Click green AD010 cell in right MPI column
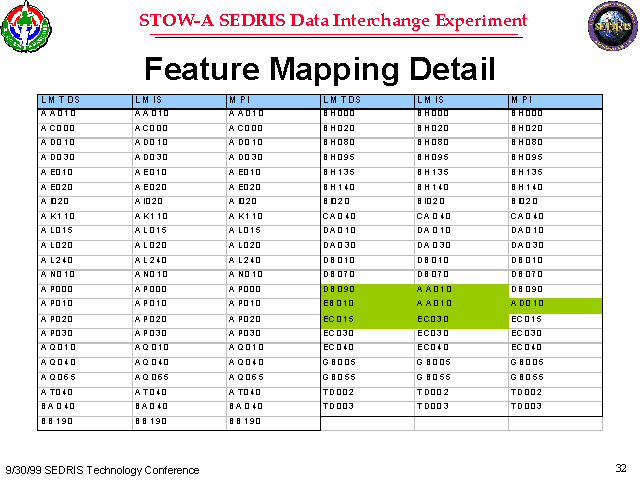 click(x=527, y=305)
